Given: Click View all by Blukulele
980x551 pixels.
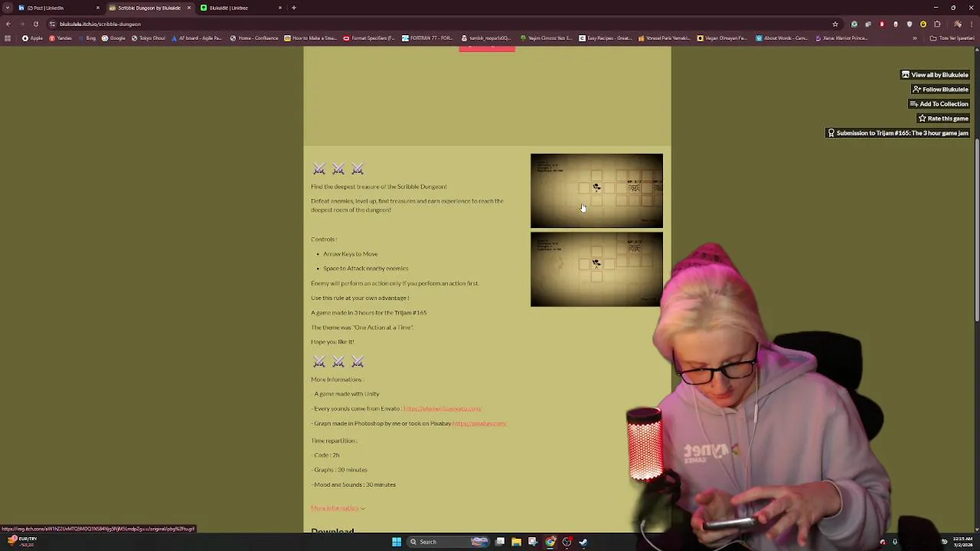Looking at the screenshot, I should 935,75.
